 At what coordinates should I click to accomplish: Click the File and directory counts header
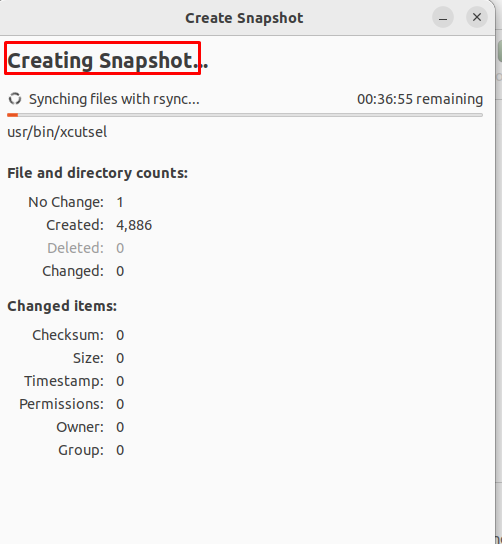click(97, 173)
